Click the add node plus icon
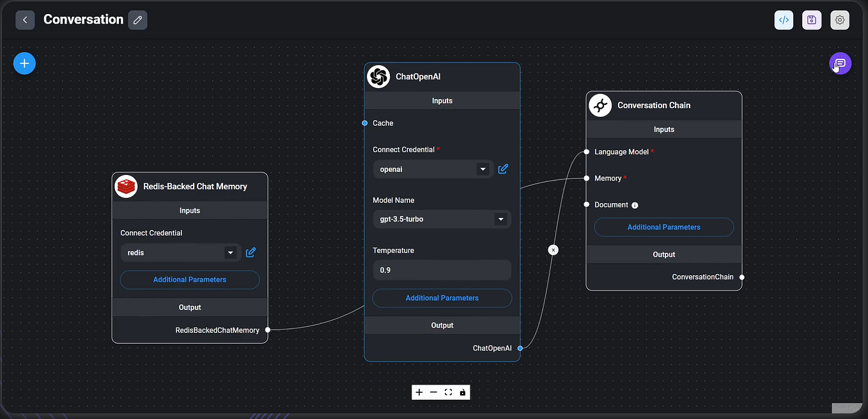This screenshot has width=868, height=419. click(x=24, y=63)
